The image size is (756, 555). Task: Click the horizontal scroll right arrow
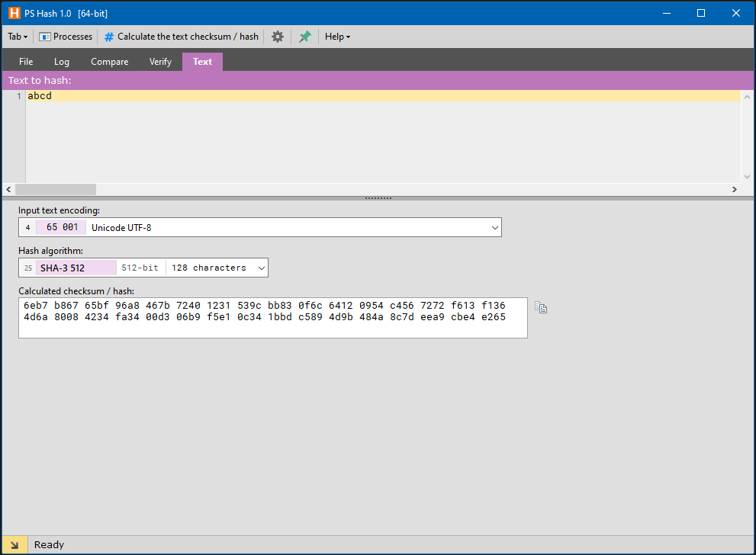coord(735,189)
